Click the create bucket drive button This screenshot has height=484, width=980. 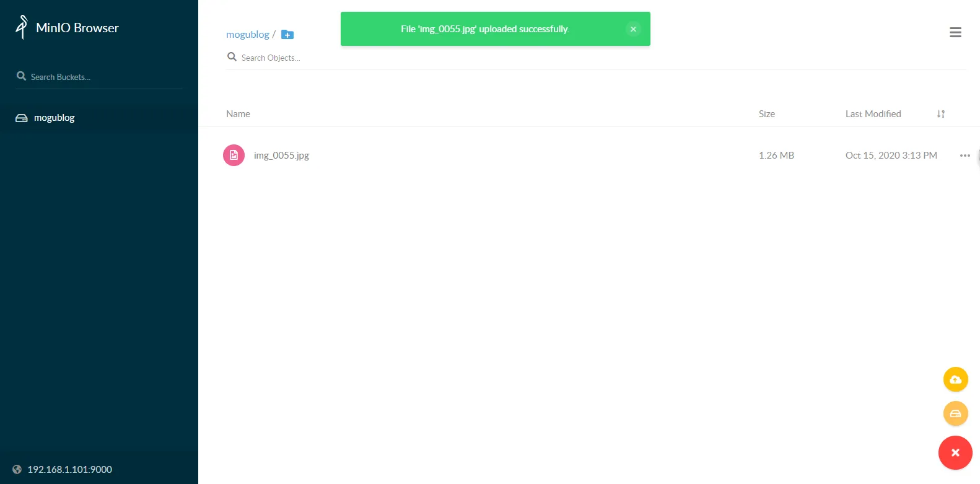click(x=955, y=413)
